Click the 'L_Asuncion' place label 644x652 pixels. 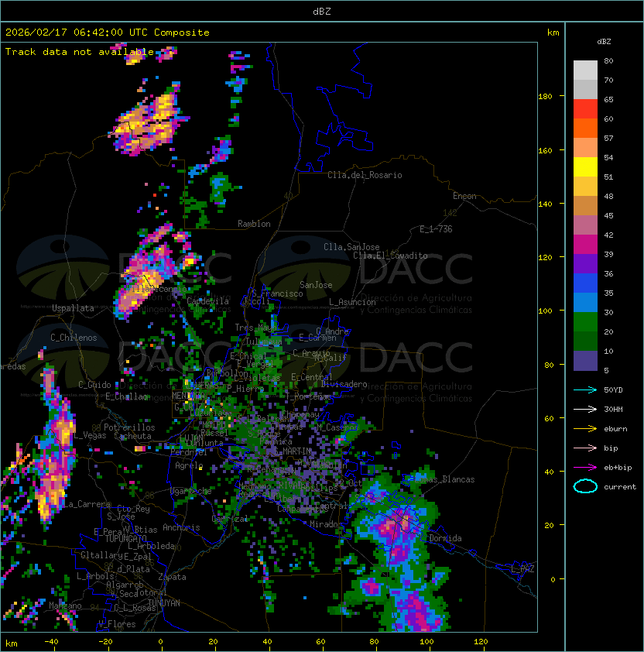352,302
